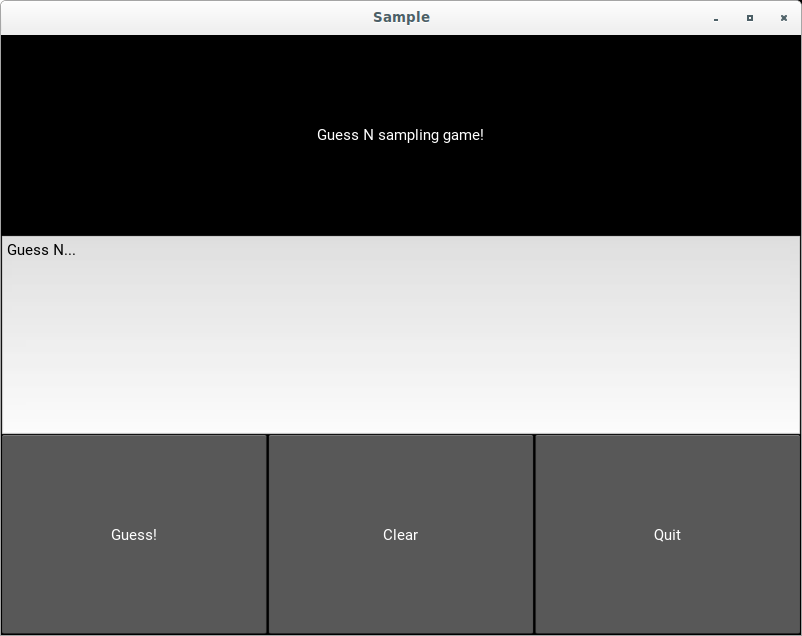This screenshot has height=636, width=802.
Task: Select the 'Quit' label on the right button
Action: [667, 535]
